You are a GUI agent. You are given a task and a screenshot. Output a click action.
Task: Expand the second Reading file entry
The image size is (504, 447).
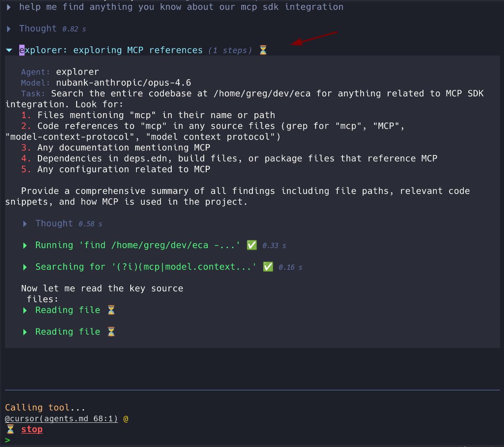[x=25, y=332]
